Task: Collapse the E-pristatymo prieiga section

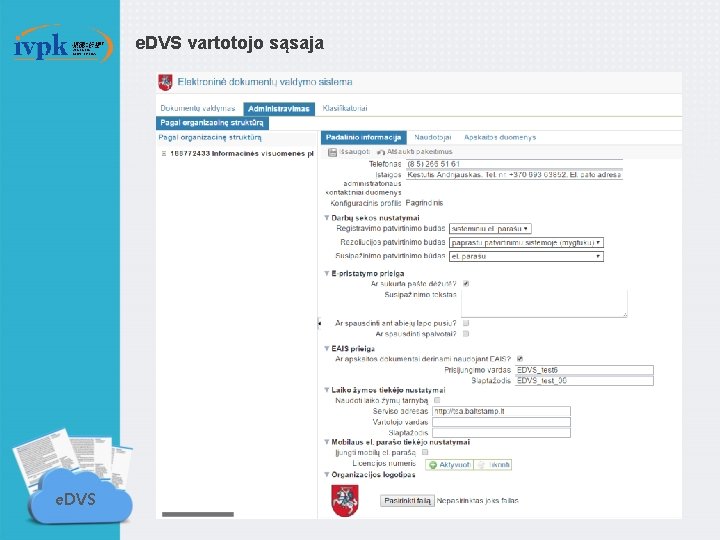Action: 327,273
